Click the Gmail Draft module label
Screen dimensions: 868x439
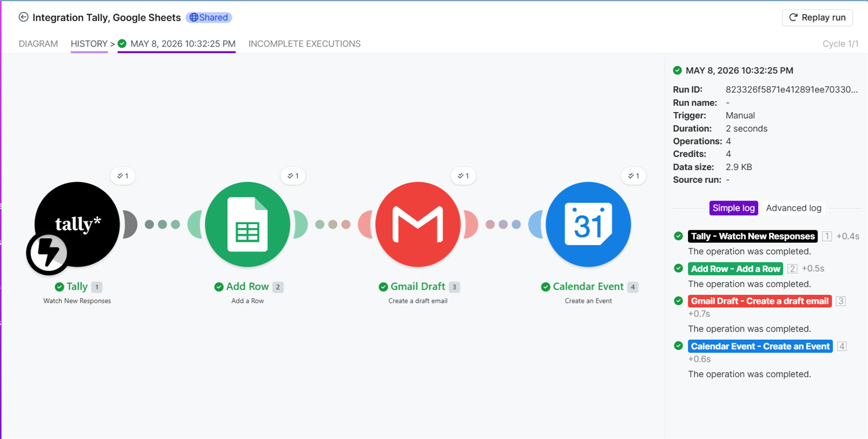click(418, 287)
